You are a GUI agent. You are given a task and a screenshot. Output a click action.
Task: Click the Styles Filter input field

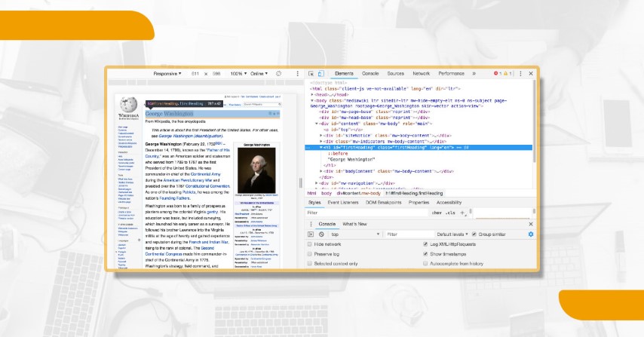[x=367, y=213]
